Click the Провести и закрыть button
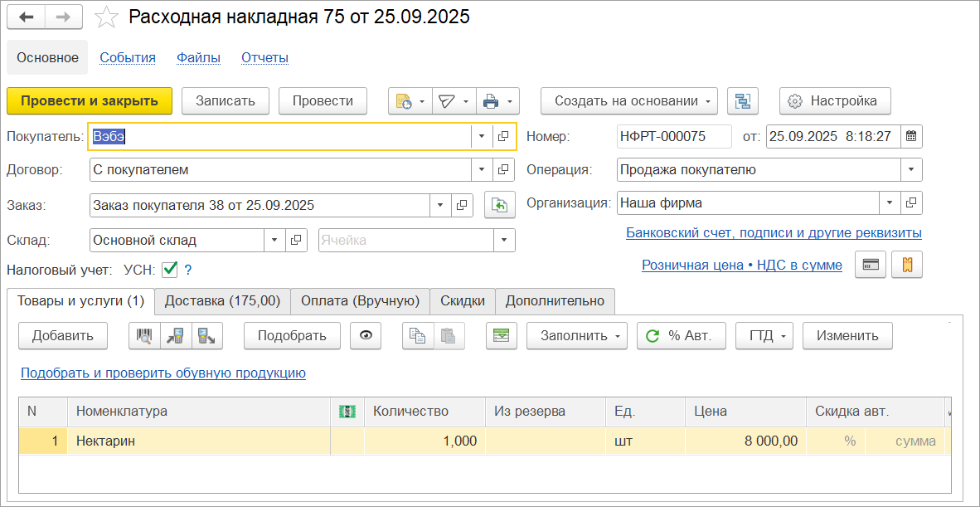This screenshot has width=980, height=507. [x=89, y=100]
